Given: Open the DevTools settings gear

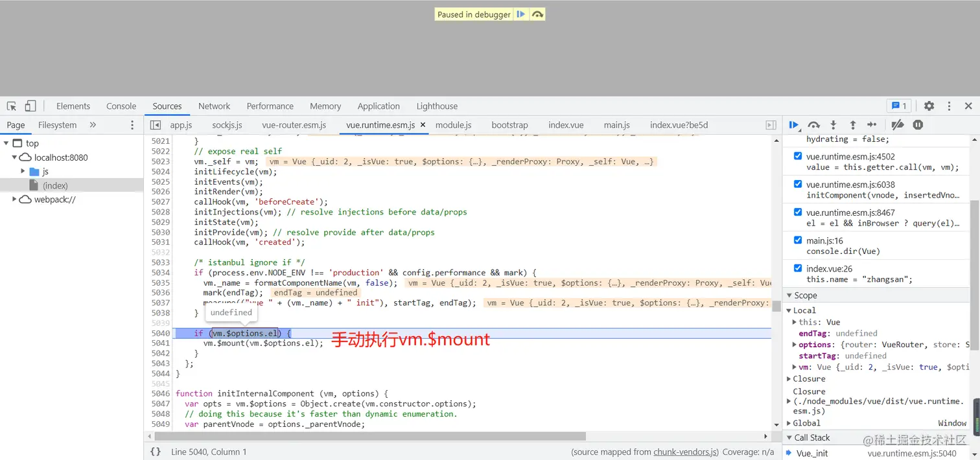Looking at the screenshot, I should click(929, 106).
